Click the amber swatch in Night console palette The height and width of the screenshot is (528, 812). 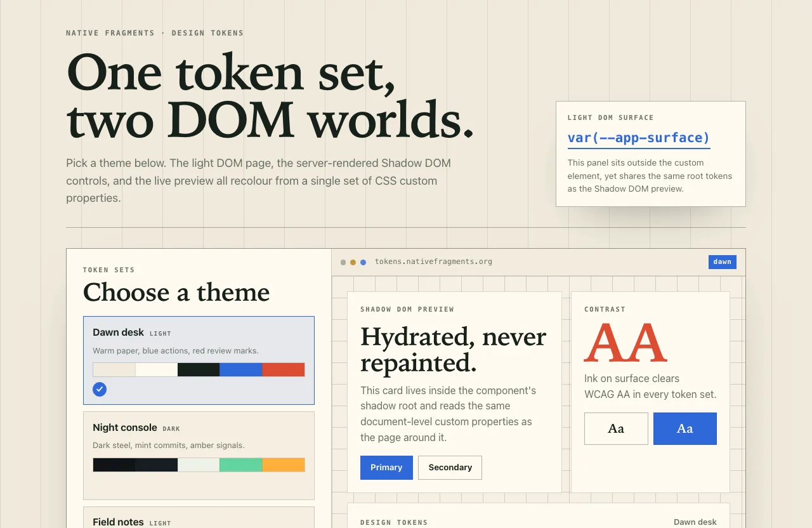(284, 465)
